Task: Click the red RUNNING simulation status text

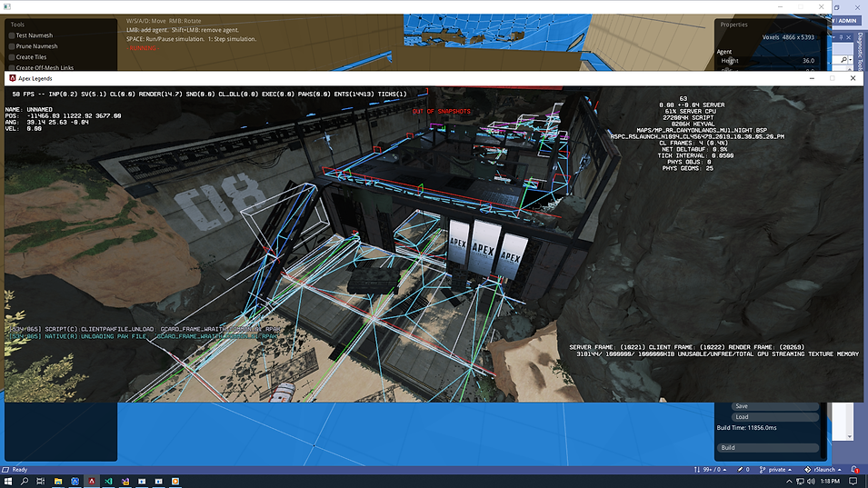Action: tap(143, 48)
